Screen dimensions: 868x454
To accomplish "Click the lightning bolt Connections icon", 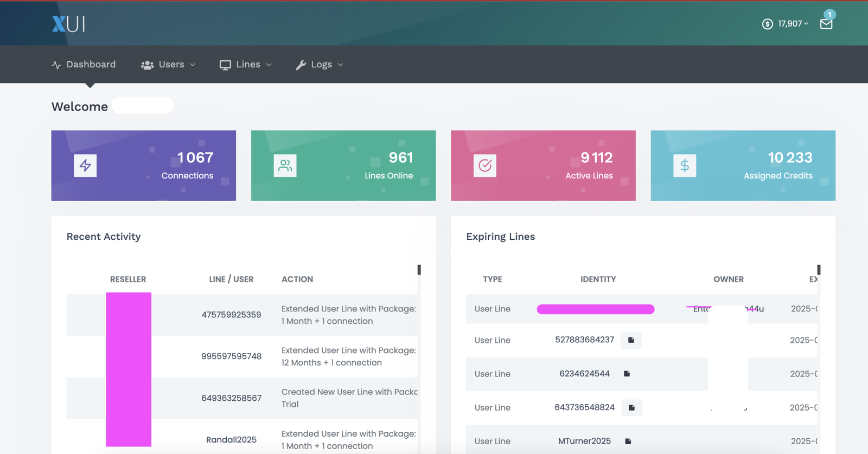I will (85, 165).
